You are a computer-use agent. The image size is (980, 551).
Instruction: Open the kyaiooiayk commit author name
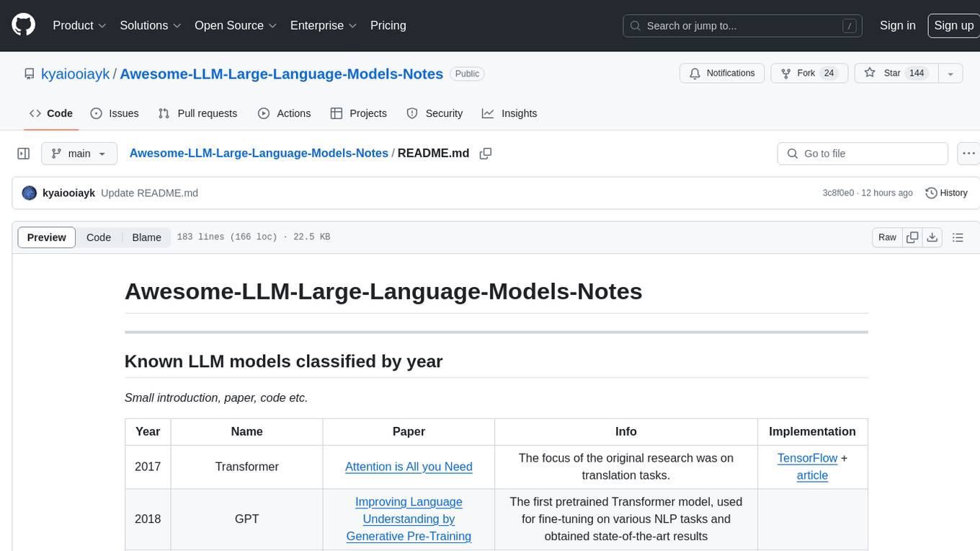click(x=69, y=193)
